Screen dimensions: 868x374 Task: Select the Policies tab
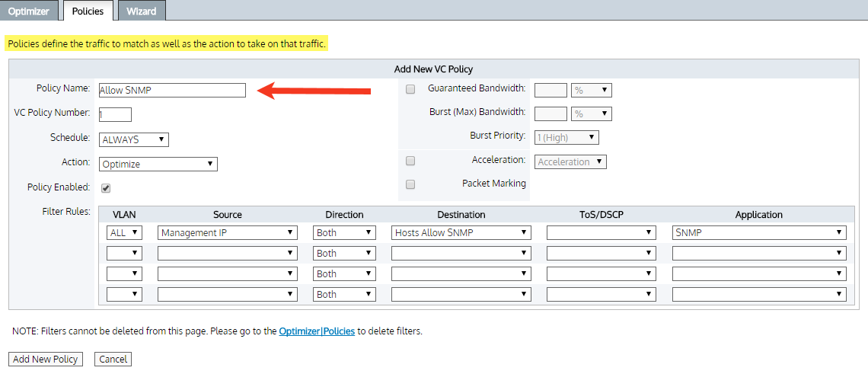tap(88, 11)
